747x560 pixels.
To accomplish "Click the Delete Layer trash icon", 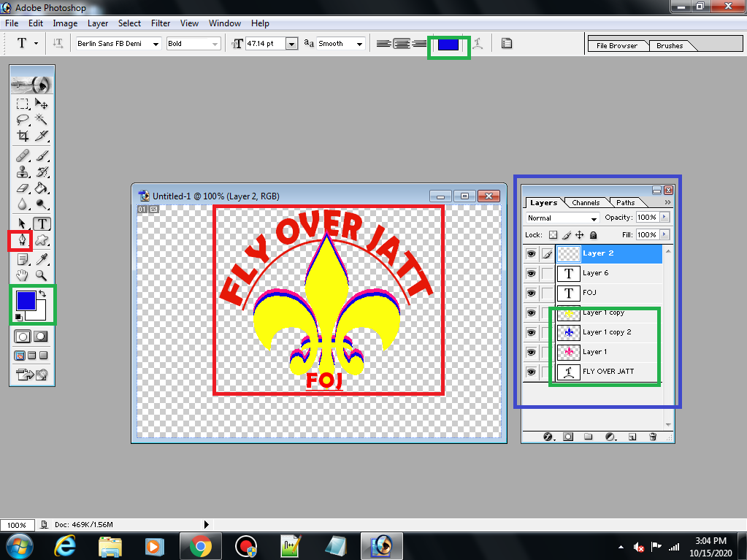I will (x=652, y=436).
